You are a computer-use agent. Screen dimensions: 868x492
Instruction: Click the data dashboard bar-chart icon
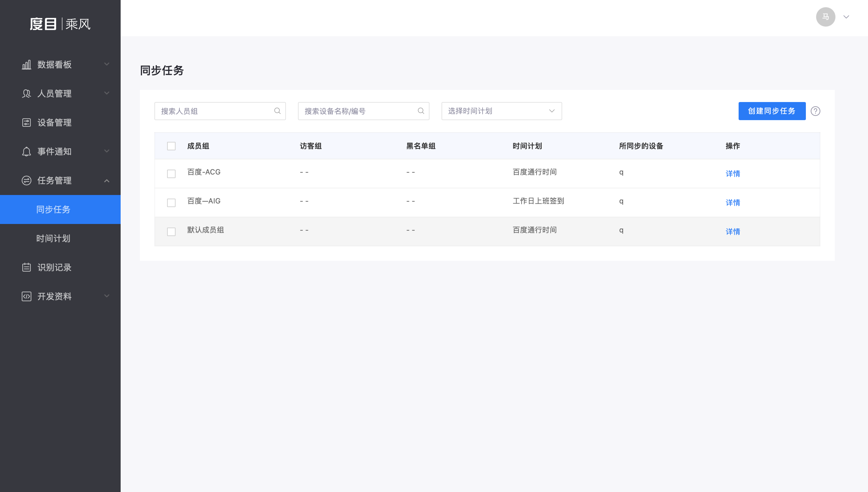coord(26,65)
